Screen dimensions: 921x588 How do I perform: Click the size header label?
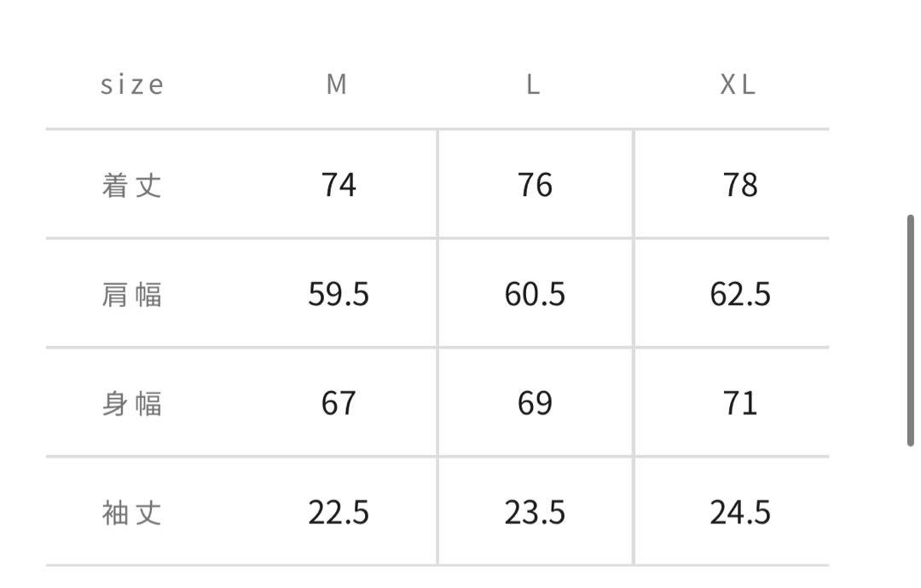[132, 84]
